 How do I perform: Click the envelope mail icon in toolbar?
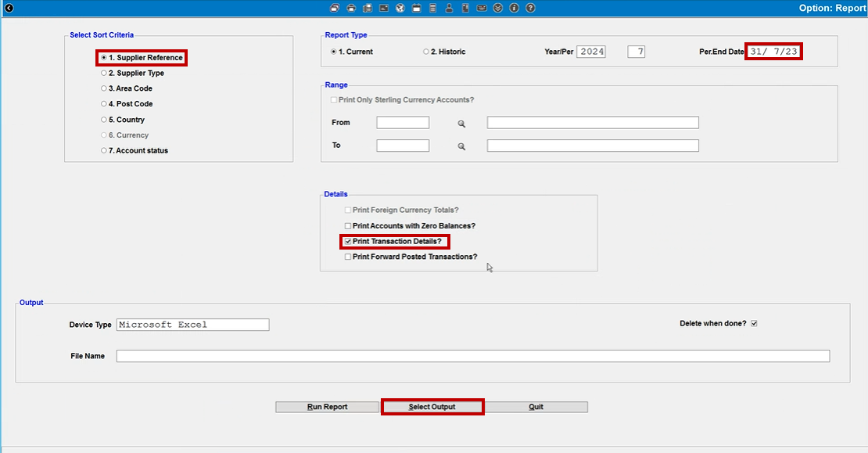pyautogui.click(x=384, y=8)
